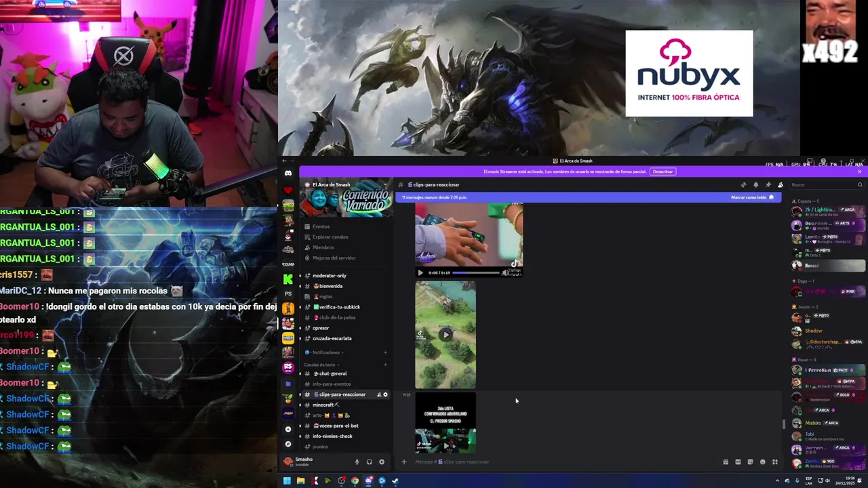Toggle volume on the playing video

point(505,272)
